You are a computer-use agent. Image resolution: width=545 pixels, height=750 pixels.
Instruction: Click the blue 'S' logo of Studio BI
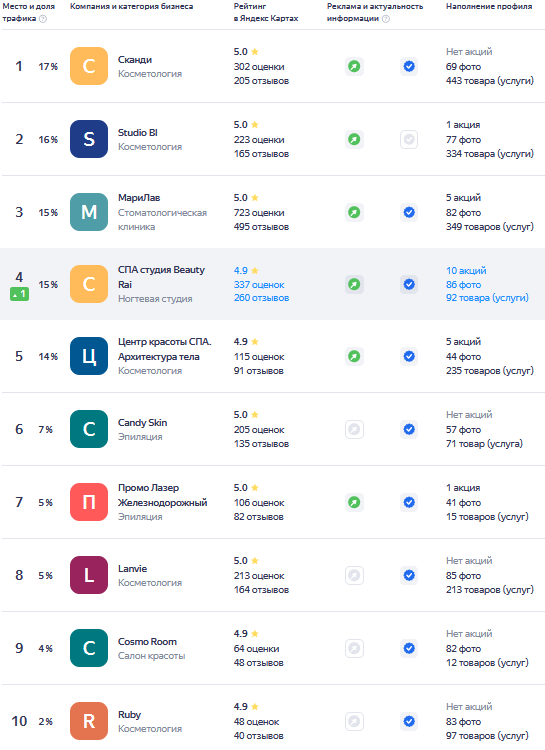click(x=89, y=139)
